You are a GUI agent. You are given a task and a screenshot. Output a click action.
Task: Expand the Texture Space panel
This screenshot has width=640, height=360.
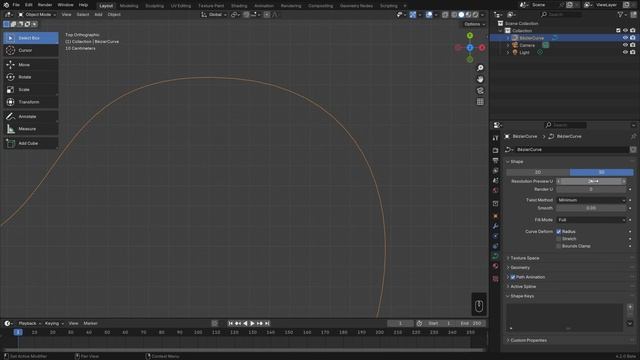click(524, 258)
